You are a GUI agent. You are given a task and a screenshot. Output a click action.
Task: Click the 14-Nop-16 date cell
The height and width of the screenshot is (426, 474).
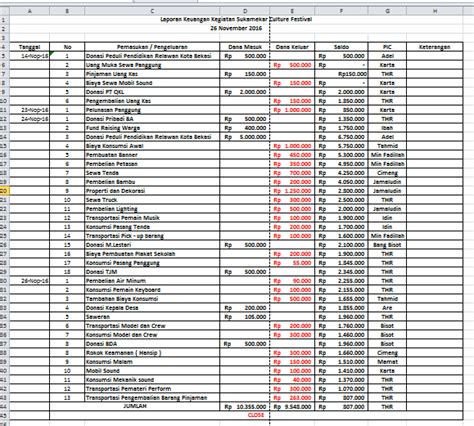[30, 56]
